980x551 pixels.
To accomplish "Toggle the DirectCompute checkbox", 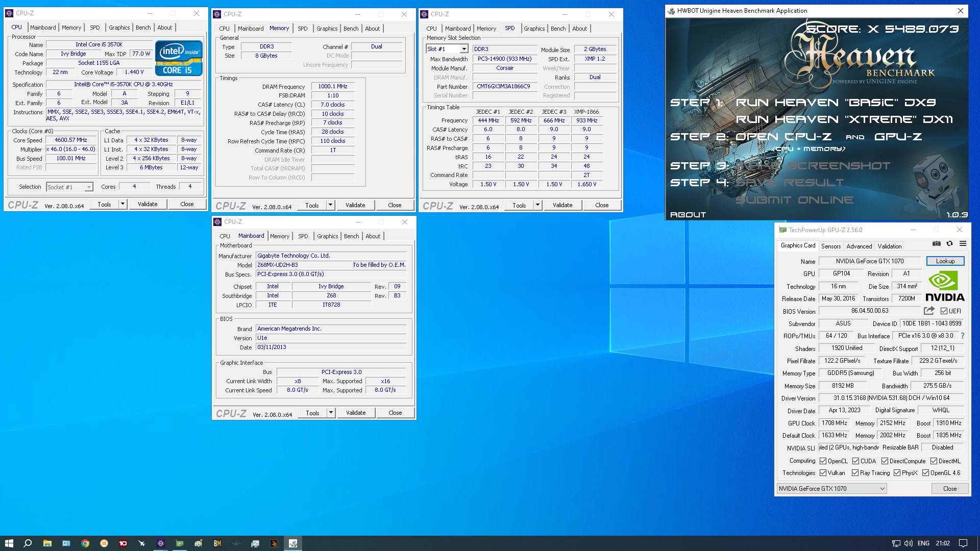I will click(x=885, y=461).
